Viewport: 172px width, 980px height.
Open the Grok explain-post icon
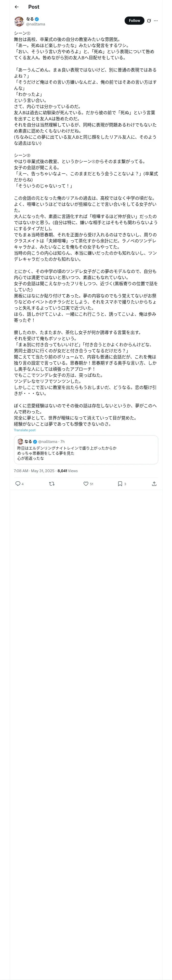[149, 21]
